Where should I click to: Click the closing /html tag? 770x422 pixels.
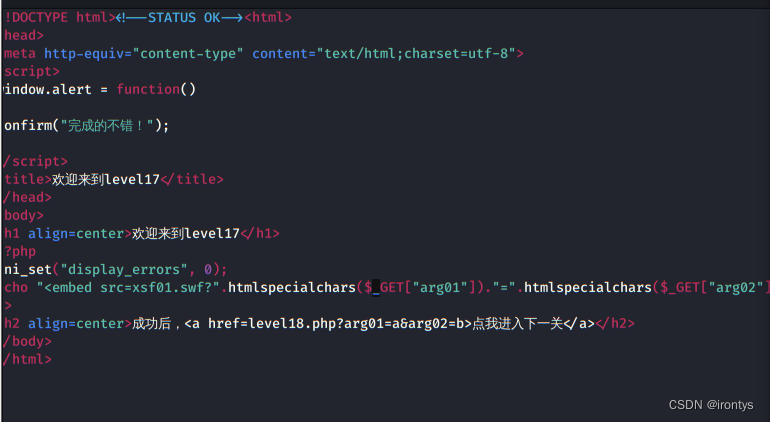click(x=27, y=359)
